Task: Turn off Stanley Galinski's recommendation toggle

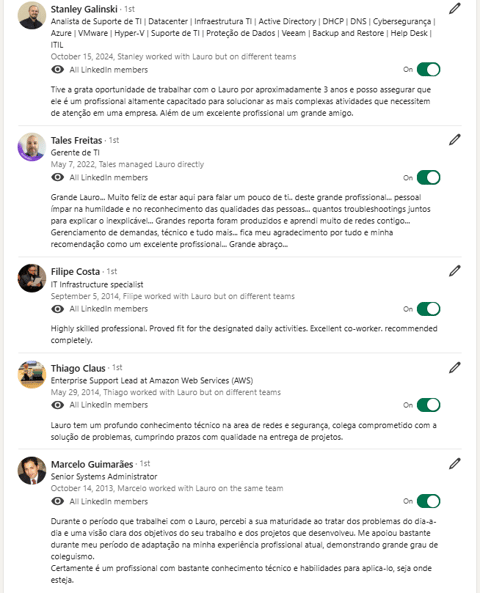Action: click(429, 70)
